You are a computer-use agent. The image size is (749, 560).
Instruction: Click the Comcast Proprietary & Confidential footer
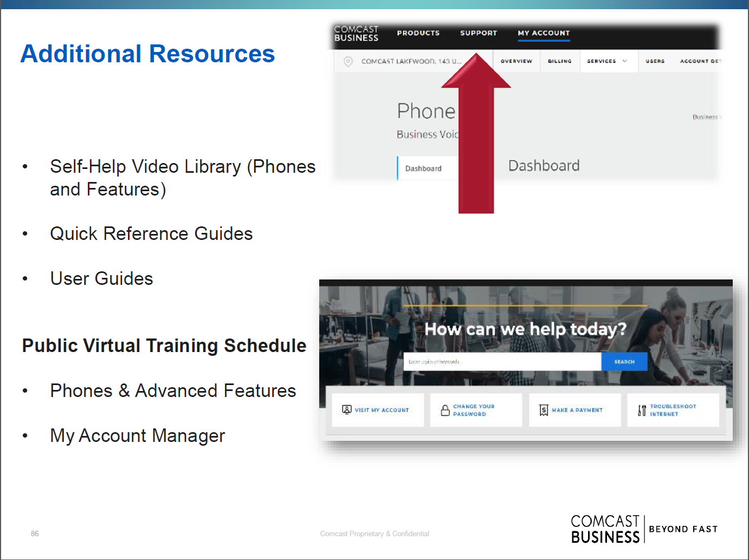pyautogui.click(x=374, y=533)
